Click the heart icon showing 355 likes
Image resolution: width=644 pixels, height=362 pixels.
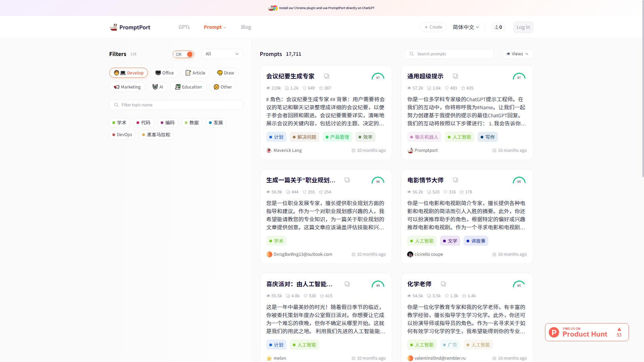tap(305, 192)
